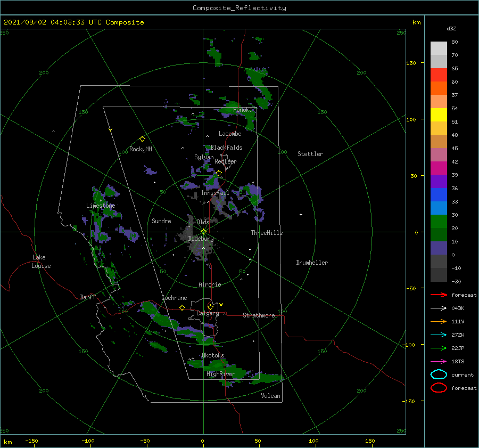Click the RockyMH label
Image resolution: width=479 pixels, height=448 pixels.
(x=141, y=149)
